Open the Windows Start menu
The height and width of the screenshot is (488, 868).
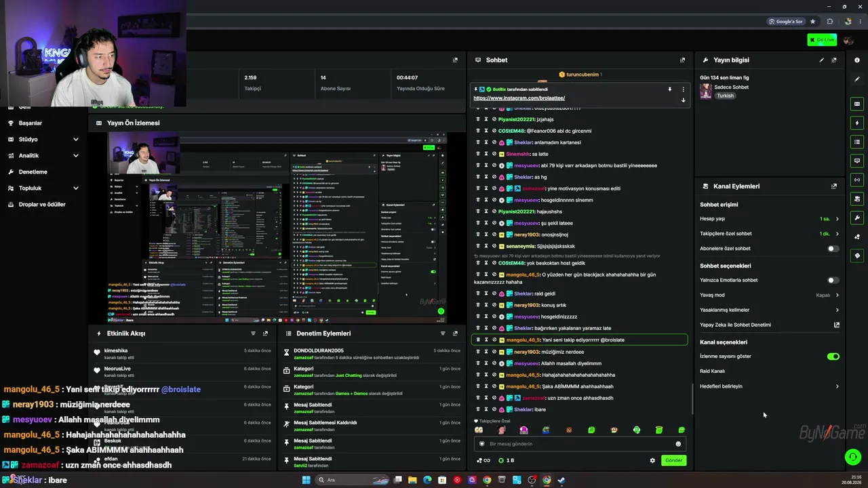pos(306,480)
